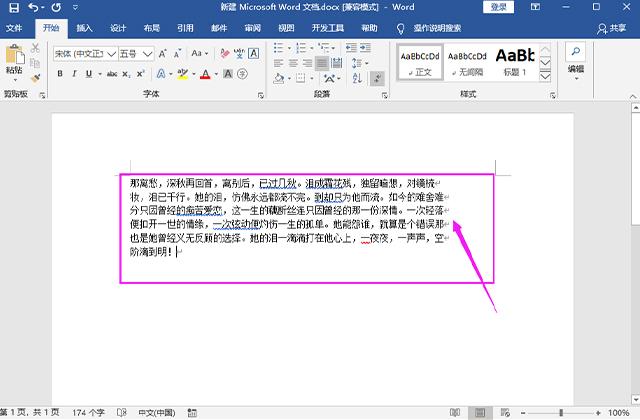640x420 pixels.
Task: Align text left
Action: (x=278, y=63)
